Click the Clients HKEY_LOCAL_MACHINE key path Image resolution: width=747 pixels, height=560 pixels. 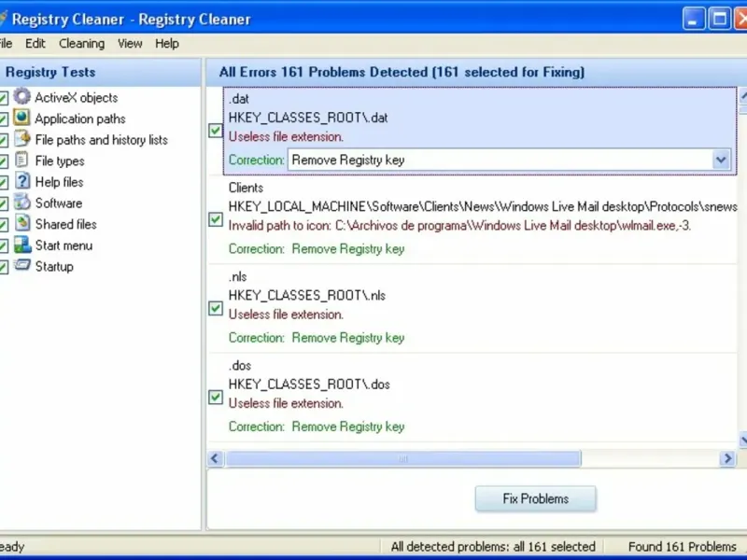tap(483, 206)
